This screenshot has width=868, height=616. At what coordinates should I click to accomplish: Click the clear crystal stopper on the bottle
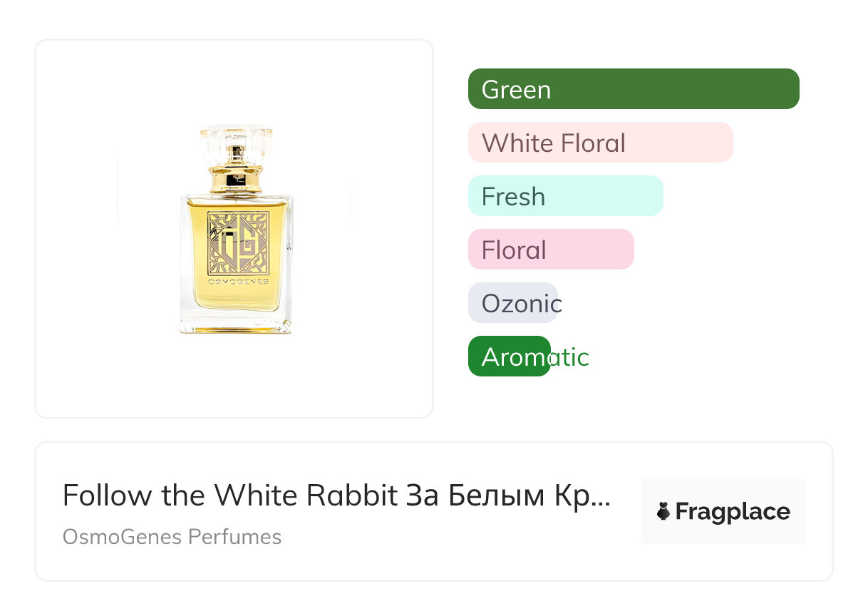236,143
